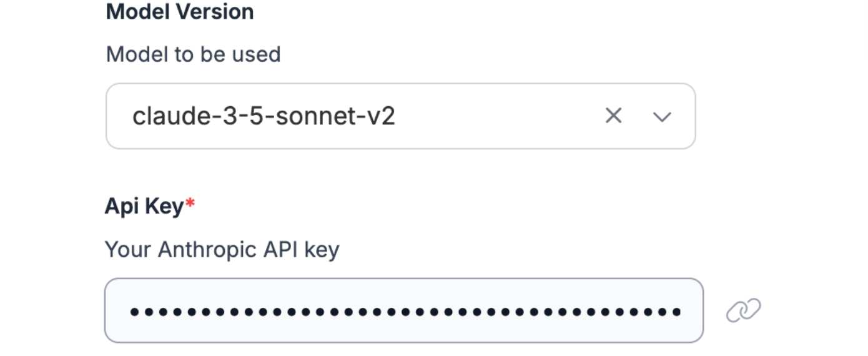Show the model version options list
The image size is (868, 356).
tap(661, 116)
